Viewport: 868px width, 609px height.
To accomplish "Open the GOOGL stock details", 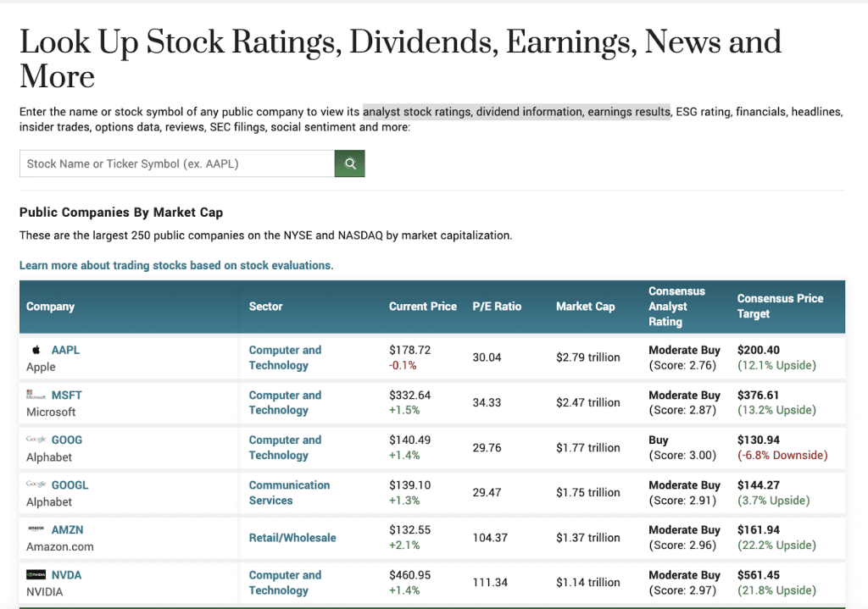I will 68,484.
